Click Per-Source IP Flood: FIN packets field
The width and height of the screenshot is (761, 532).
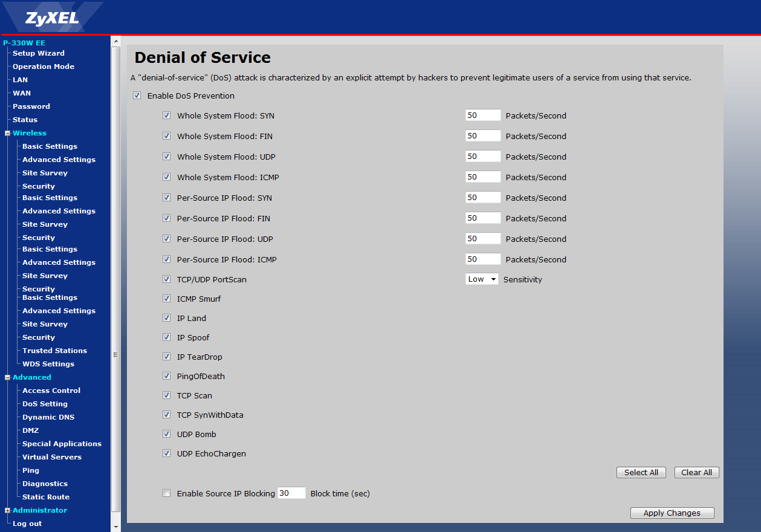[x=483, y=218]
